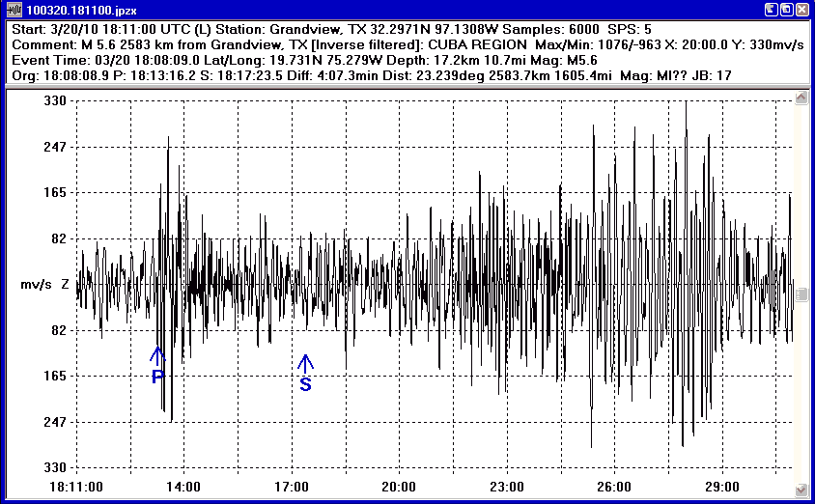This screenshot has width=815, height=504.
Task: Click the 29:00 time axis label
Action: (722, 487)
